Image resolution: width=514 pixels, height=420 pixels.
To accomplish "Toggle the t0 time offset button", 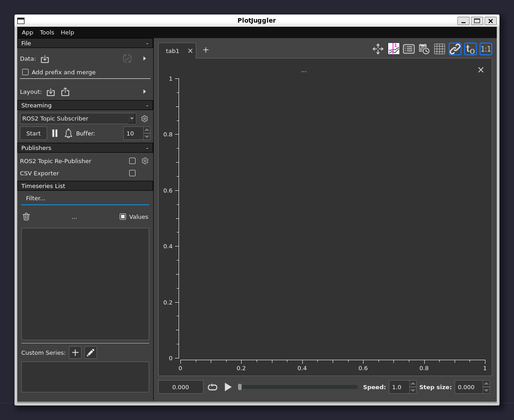I will coord(470,49).
